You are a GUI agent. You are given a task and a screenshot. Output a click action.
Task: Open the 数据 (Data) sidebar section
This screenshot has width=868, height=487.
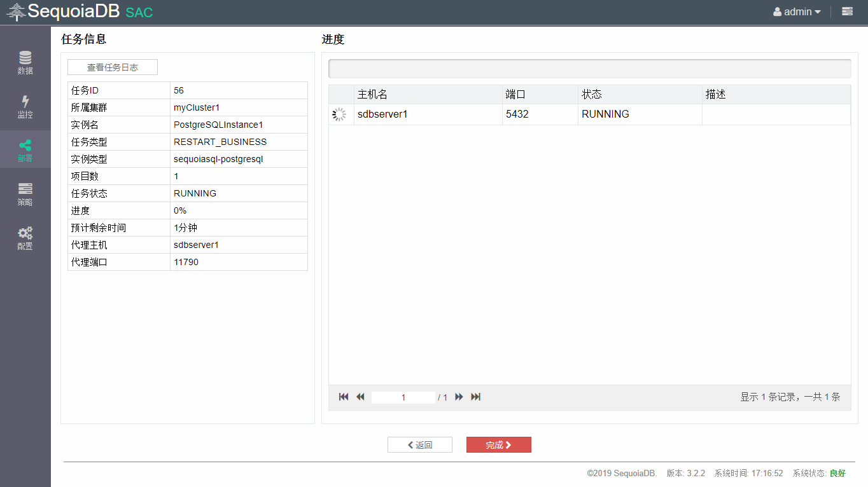[25, 62]
